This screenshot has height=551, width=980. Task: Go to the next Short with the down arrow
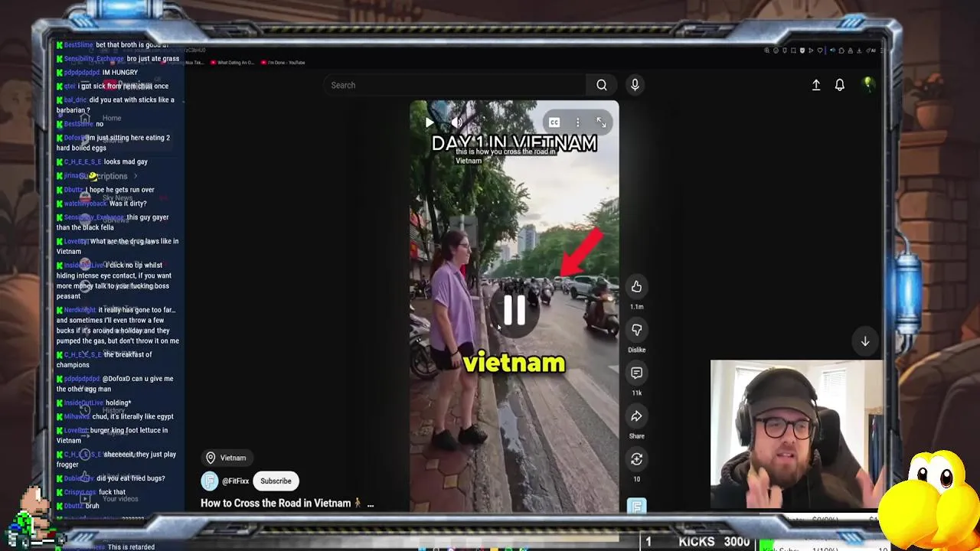[x=865, y=341]
